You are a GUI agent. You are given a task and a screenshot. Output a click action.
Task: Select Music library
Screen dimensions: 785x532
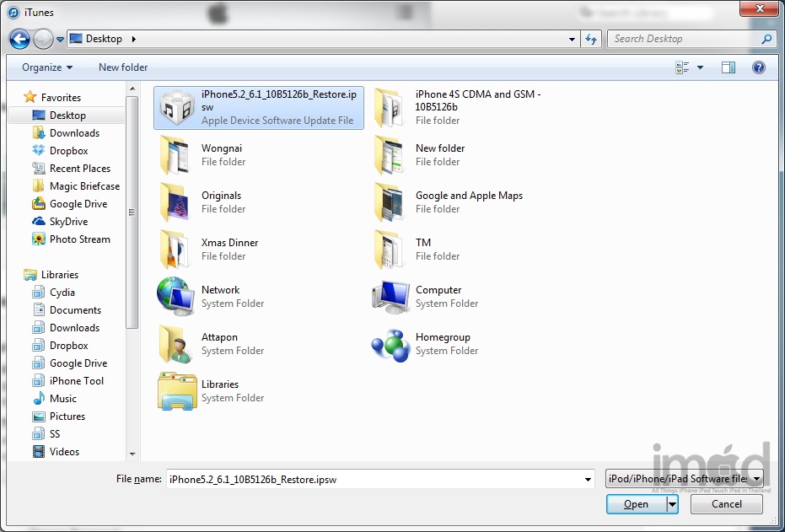pyautogui.click(x=54, y=399)
